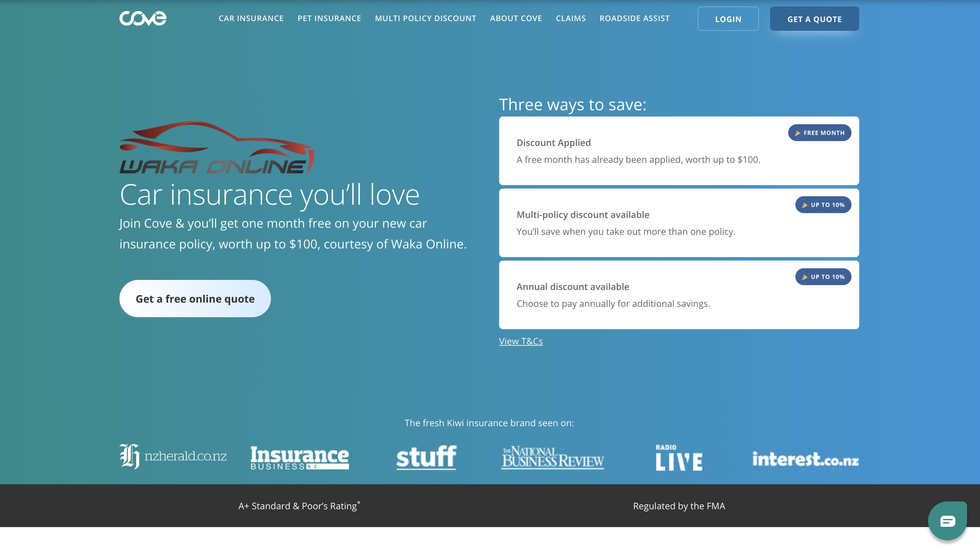The image size is (980, 554).
Task: Open the View T&Cs link
Action: (521, 341)
